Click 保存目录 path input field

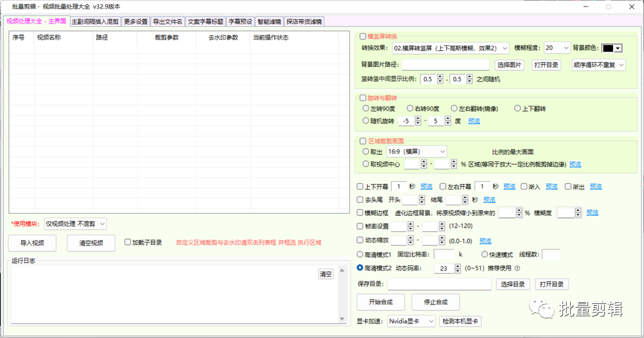click(x=439, y=284)
